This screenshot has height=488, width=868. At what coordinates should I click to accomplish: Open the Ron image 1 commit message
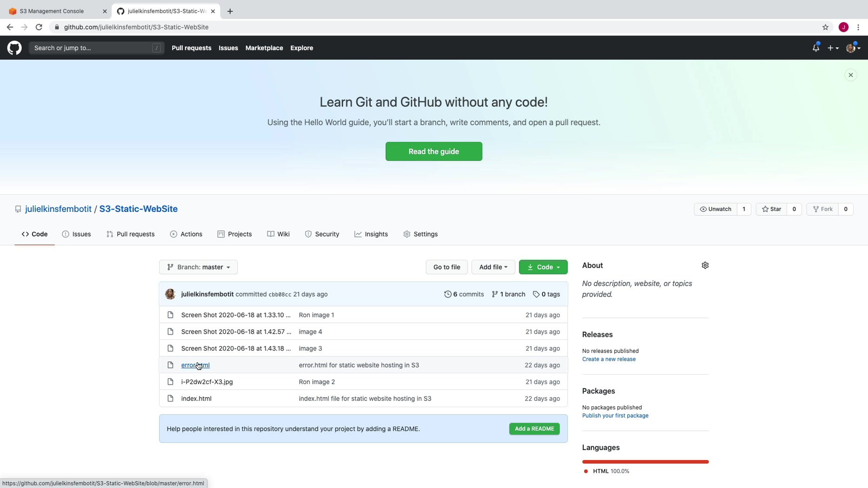(316, 315)
